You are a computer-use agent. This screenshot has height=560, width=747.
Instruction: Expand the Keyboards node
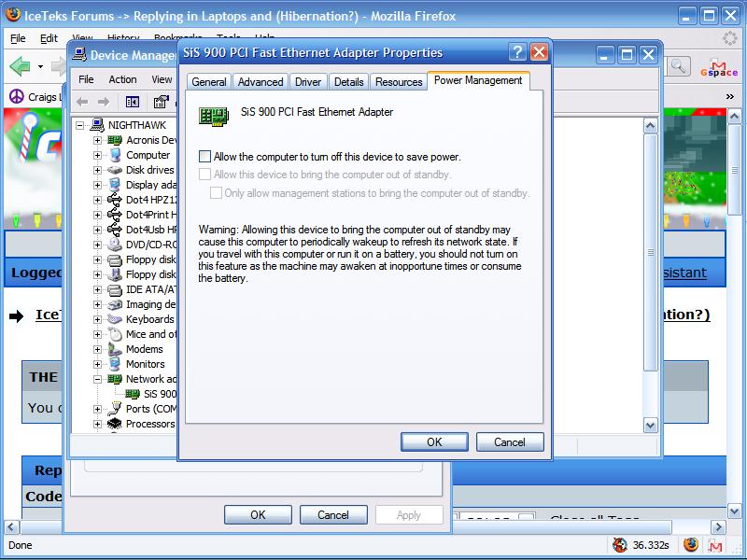[97, 319]
